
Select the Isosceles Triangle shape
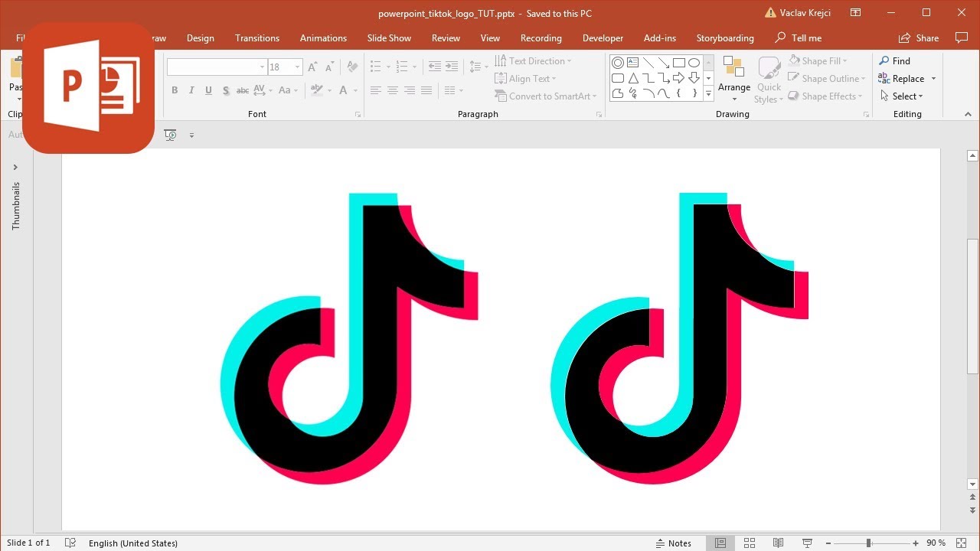633,78
